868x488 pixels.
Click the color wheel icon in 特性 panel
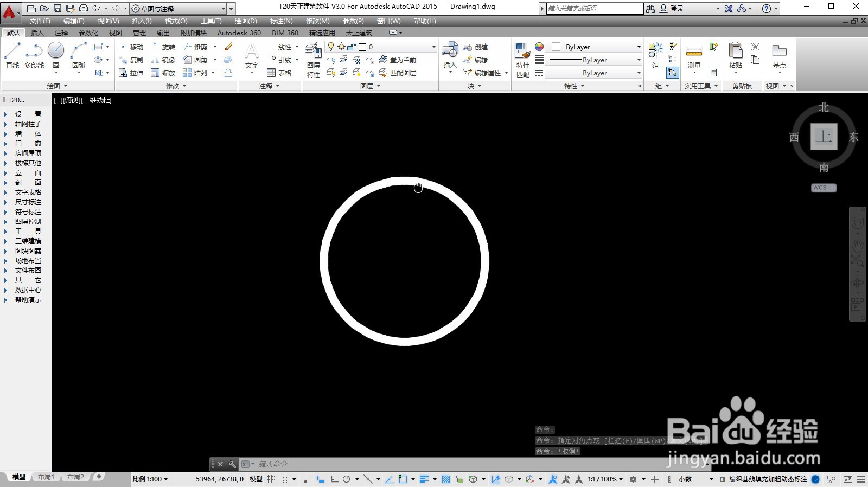click(539, 47)
